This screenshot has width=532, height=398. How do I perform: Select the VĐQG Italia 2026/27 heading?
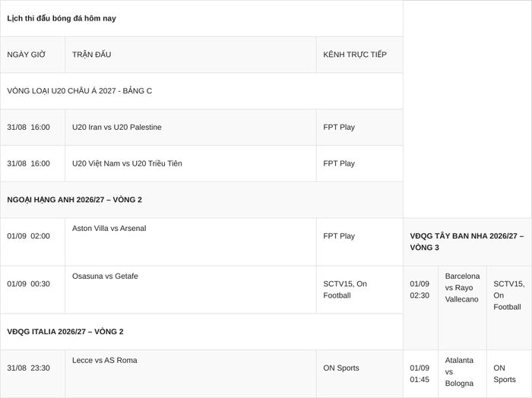pos(65,332)
